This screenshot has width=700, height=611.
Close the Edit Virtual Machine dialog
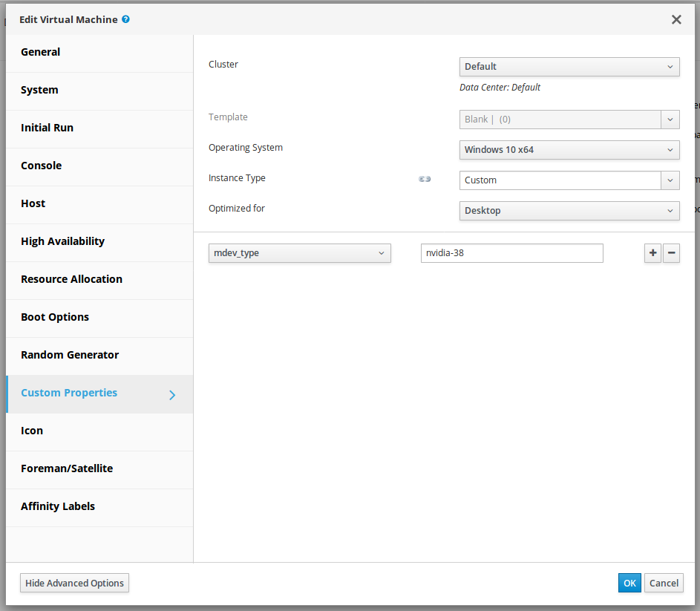click(676, 20)
